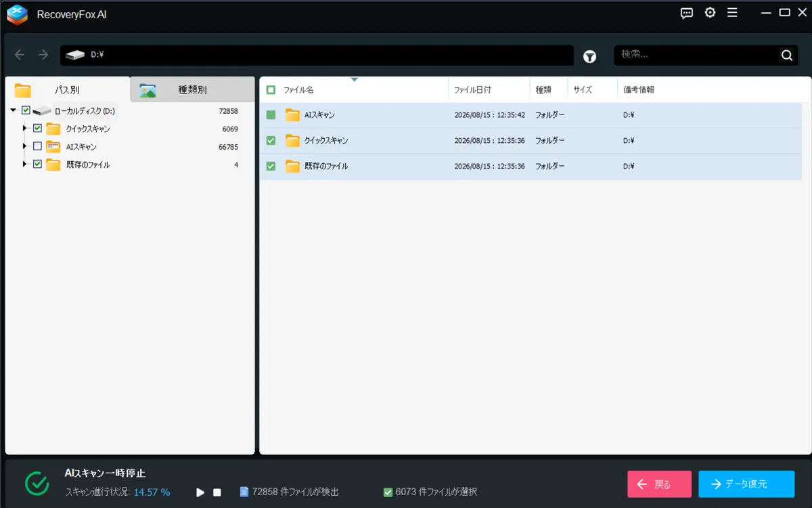
Task: Click the AIスキャン folder icon in tree
Action: (x=53, y=146)
